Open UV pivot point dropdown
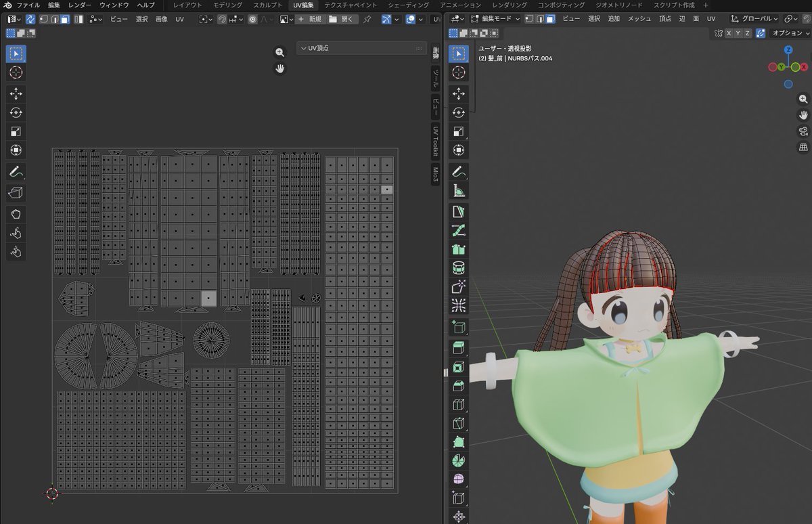The height and width of the screenshot is (524, 812). [206, 20]
